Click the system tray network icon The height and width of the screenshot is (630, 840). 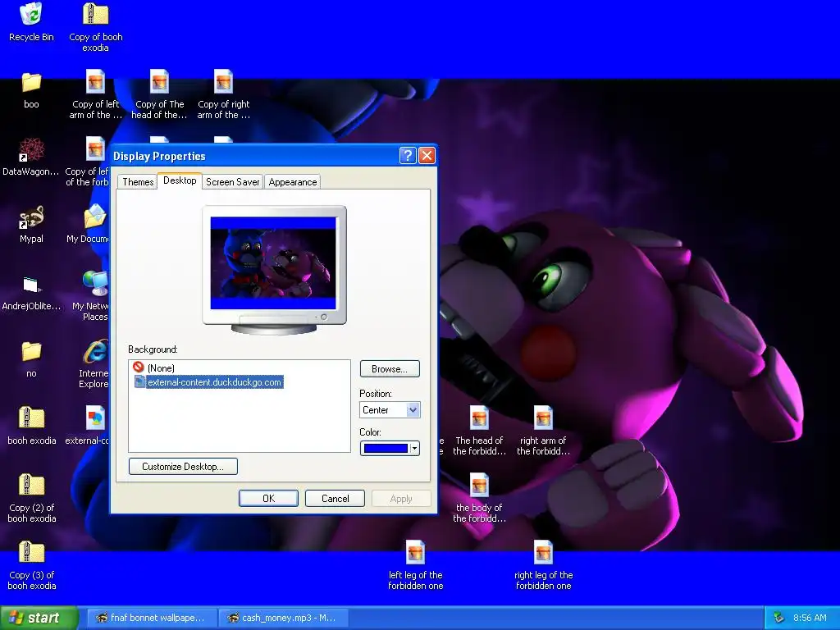(778, 618)
